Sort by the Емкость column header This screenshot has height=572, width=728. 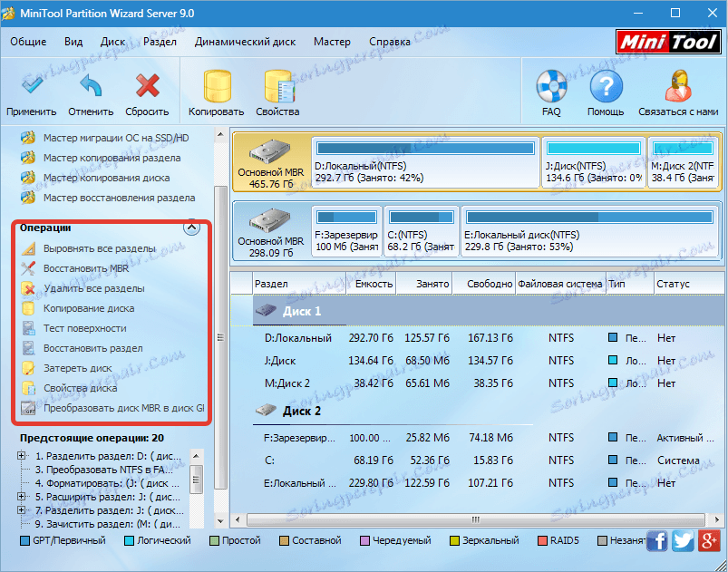pyautogui.click(x=372, y=284)
